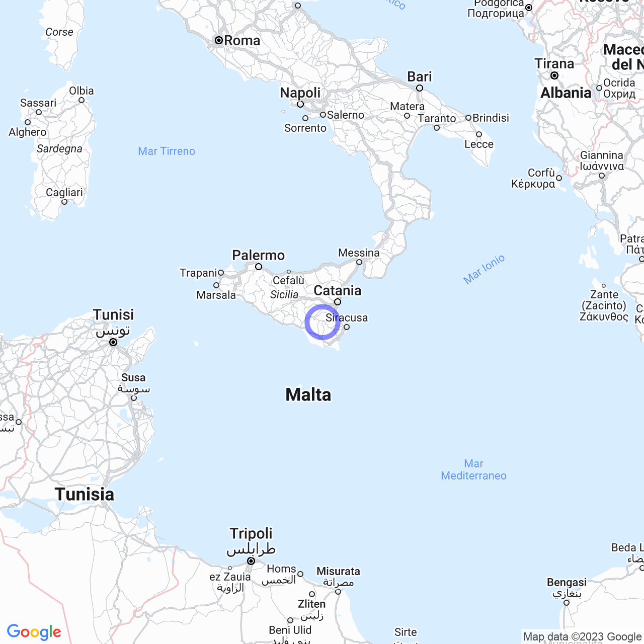
Task: Click the Mar Mediterraneo sea label
Action: point(473,469)
